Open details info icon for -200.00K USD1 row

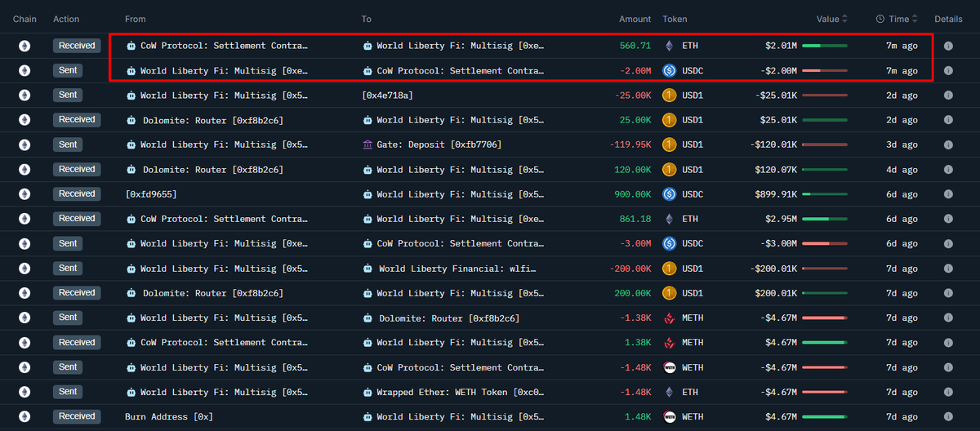pyautogui.click(x=948, y=269)
